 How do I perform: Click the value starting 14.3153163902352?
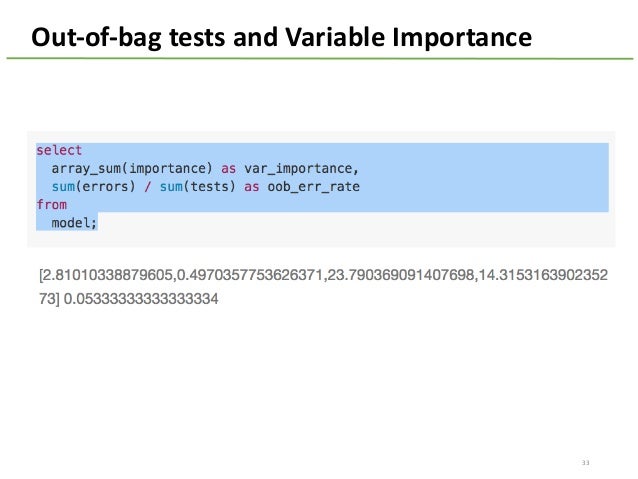[x=543, y=275]
